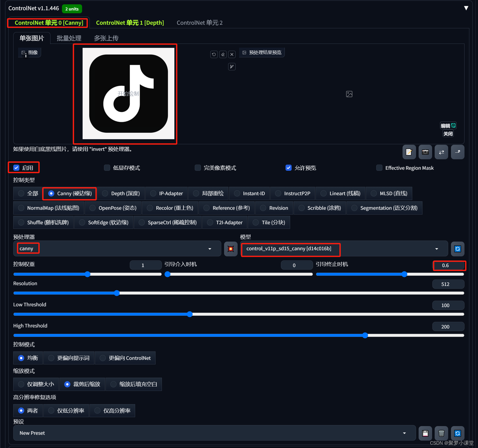Open the canny preprocessor dropdown
The height and width of the screenshot is (448, 478).
point(117,249)
